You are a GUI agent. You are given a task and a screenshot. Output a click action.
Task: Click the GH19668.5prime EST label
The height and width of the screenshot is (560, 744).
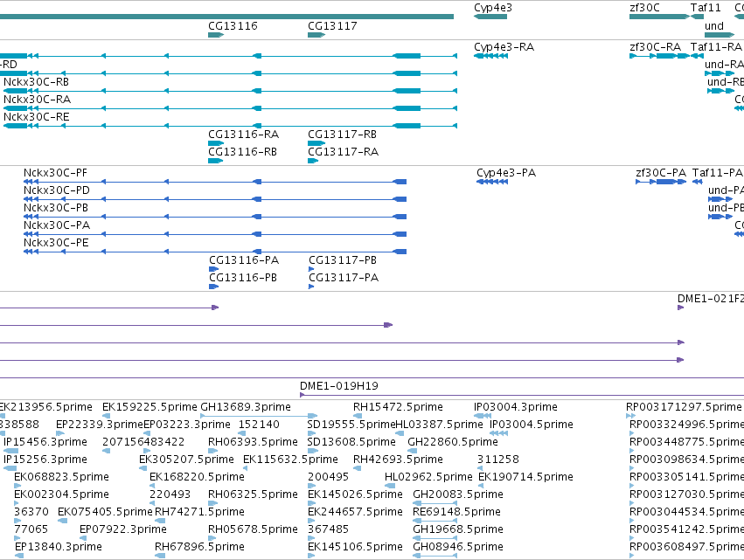(x=458, y=529)
